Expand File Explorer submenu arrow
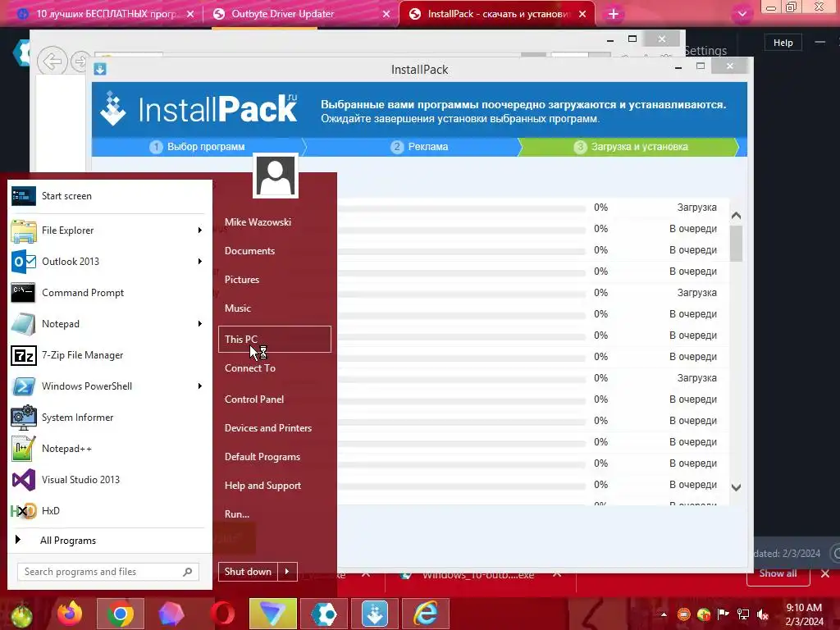This screenshot has width=840, height=630. pos(200,231)
